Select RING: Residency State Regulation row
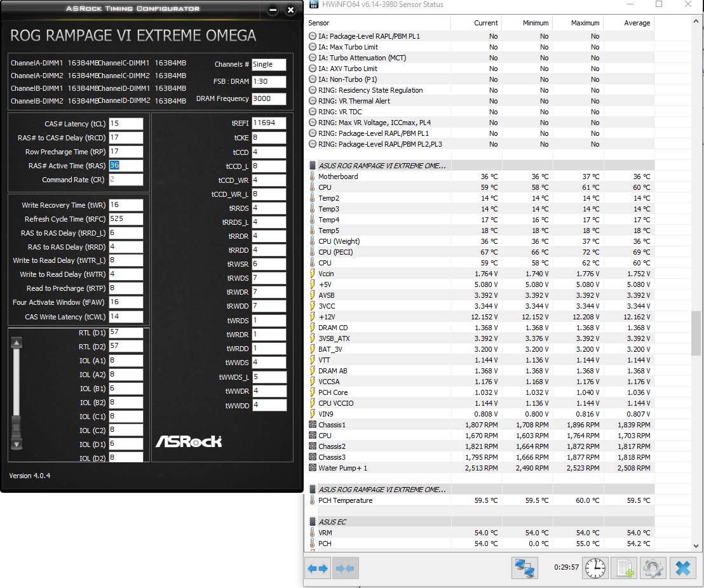 pos(480,90)
